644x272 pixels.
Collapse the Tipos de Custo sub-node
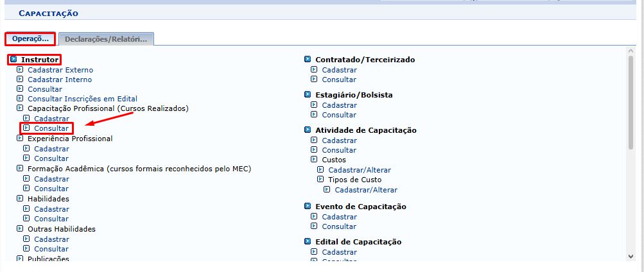(x=321, y=180)
